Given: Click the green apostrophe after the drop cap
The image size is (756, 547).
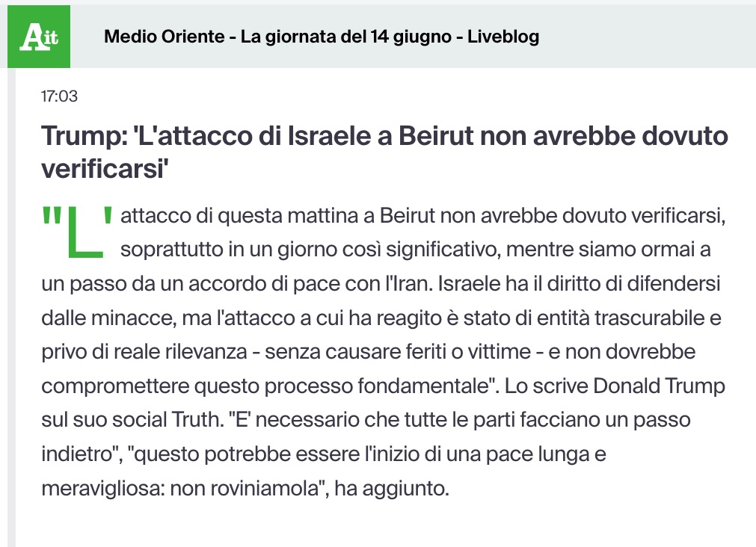Looking at the screenshot, I should (108, 216).
